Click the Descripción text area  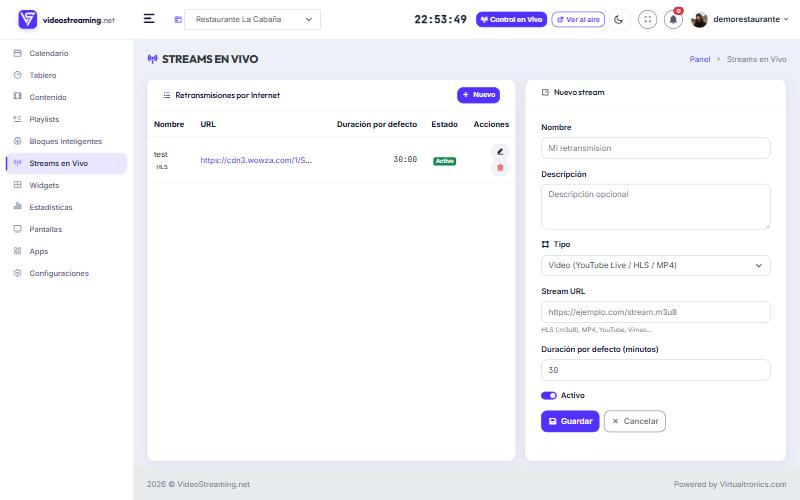[x=655, y=207]
